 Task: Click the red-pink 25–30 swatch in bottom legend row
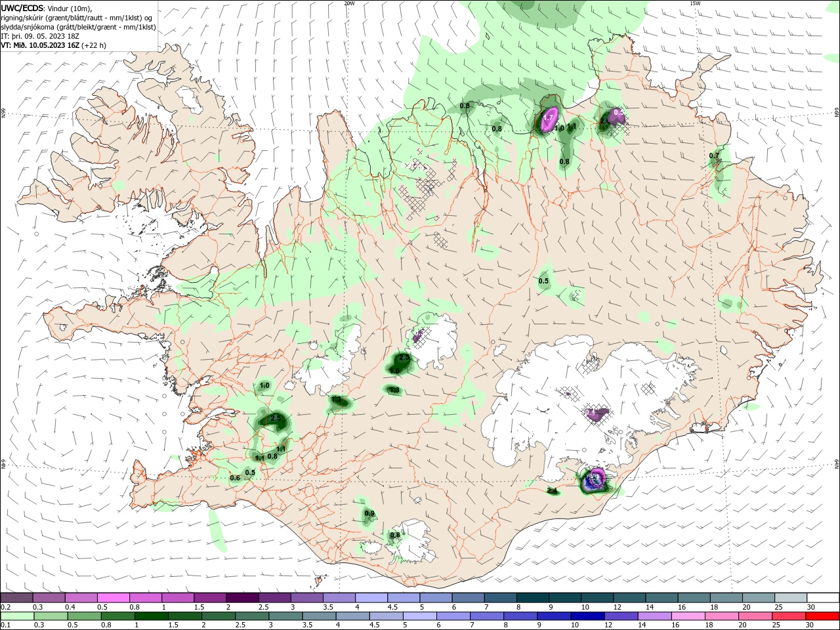(x=789, y=616)
